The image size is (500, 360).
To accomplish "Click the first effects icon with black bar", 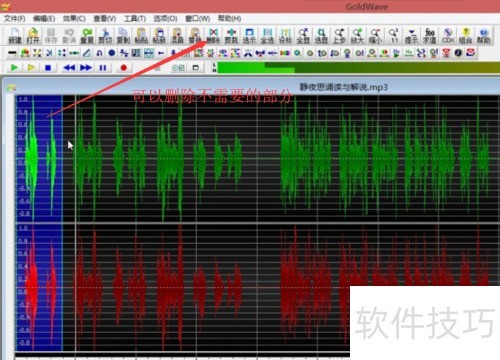I will 12,53.
